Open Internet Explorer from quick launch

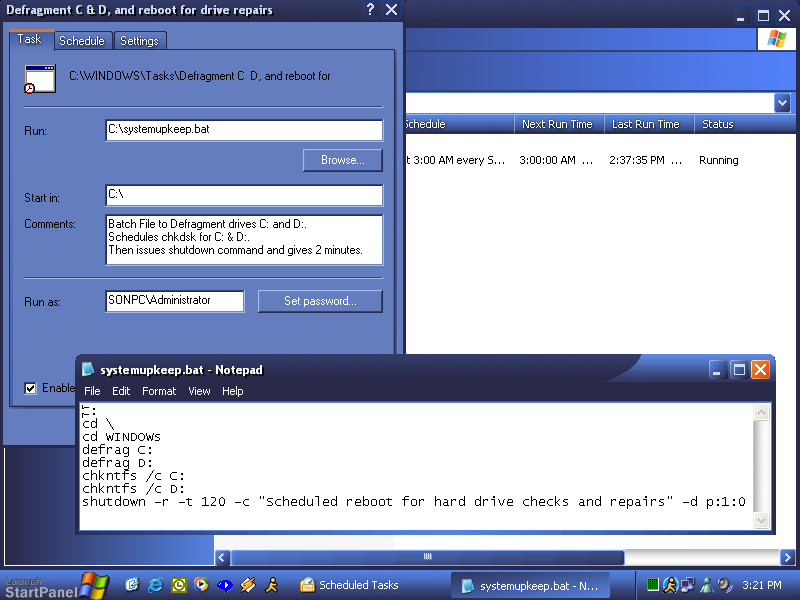click(155, 585)
